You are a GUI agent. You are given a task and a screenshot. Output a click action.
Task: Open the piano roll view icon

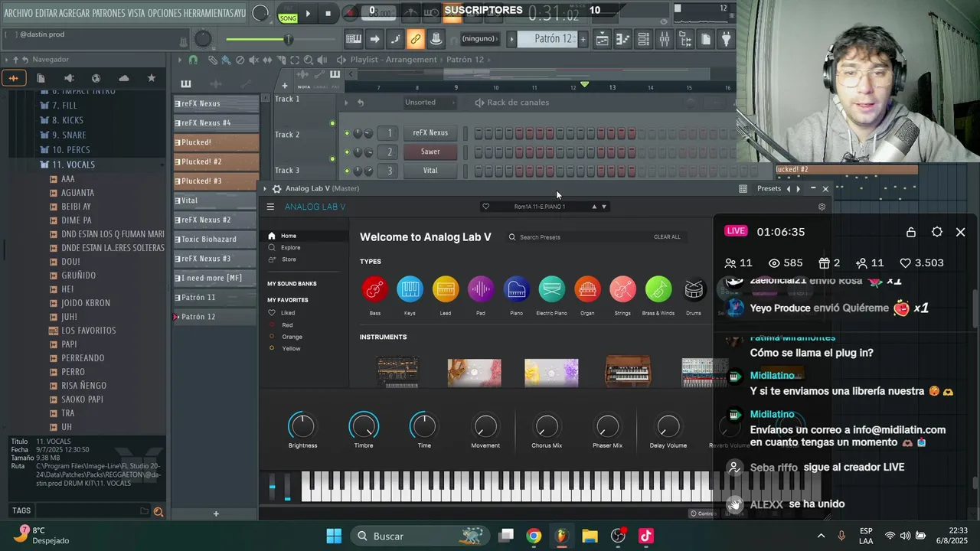tap(623, 39)
